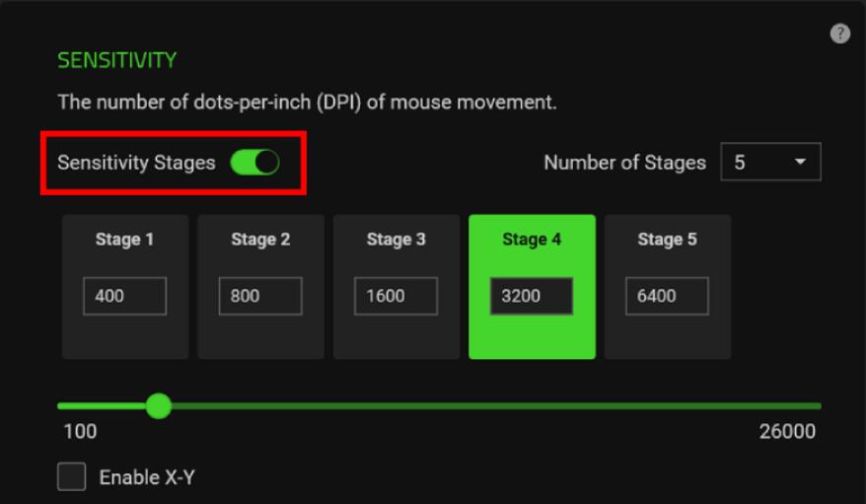This screenshot has height=504, width=866.
Task: Select the Stage 1 tile label
Action: click(x=124, y=239)
